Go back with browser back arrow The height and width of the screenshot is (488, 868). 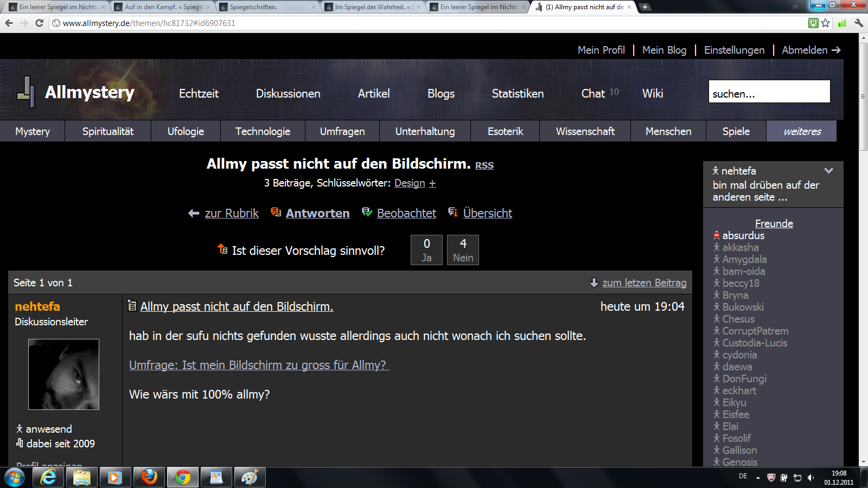9,23
